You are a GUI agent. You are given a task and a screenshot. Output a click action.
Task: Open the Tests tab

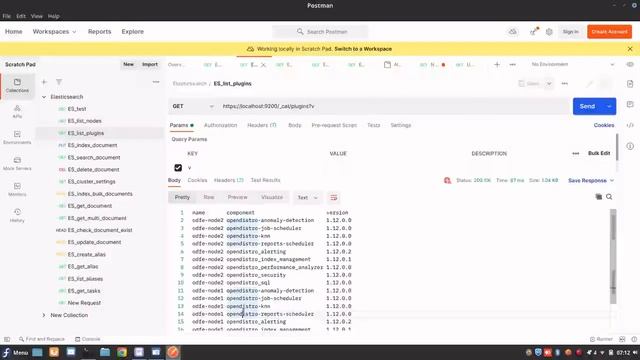[373, 125]
